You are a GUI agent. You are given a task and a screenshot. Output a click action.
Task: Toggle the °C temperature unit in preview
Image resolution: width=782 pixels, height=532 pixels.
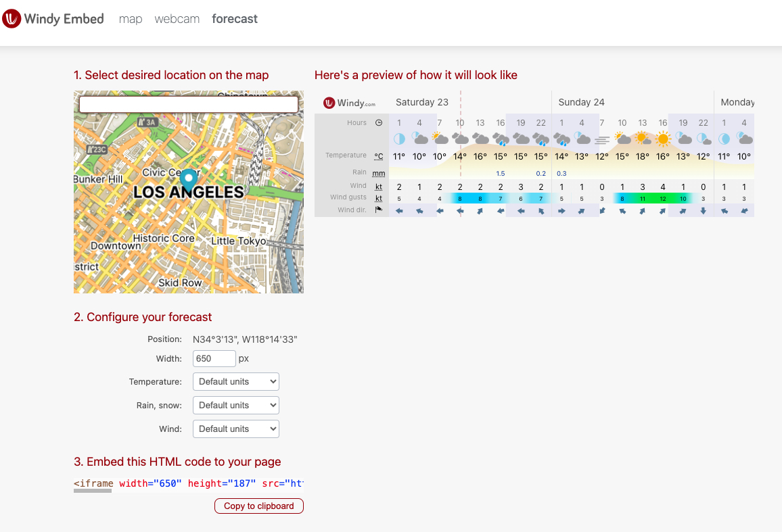point(379,156)
